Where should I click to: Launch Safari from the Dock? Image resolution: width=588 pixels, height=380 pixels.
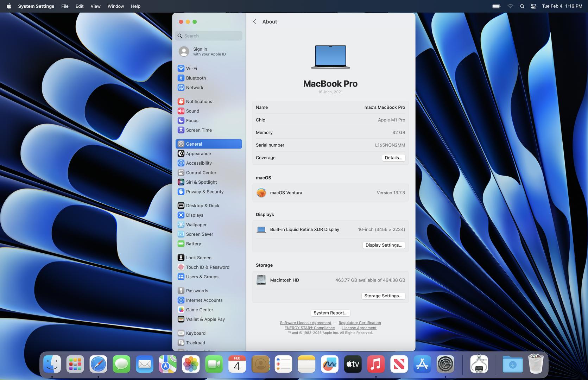point(98,364)
